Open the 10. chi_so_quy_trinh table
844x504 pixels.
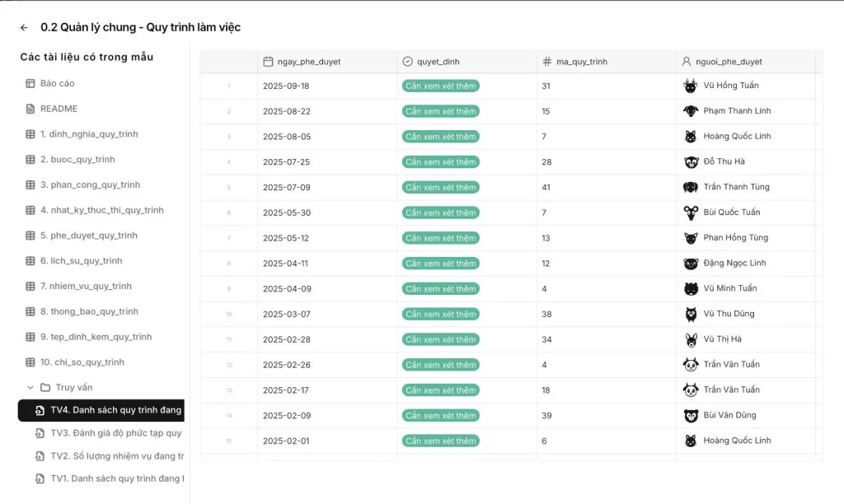coord(82,362)
